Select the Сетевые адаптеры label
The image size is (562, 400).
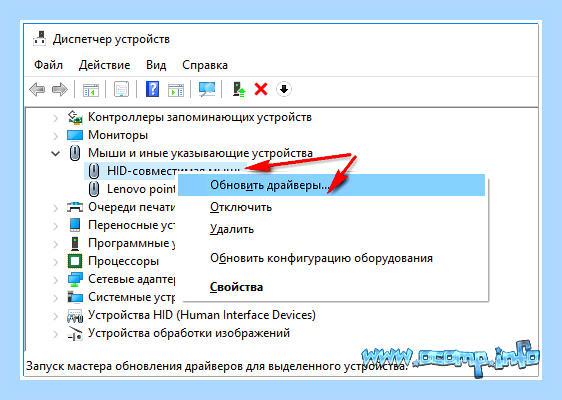tap(132, 279)
